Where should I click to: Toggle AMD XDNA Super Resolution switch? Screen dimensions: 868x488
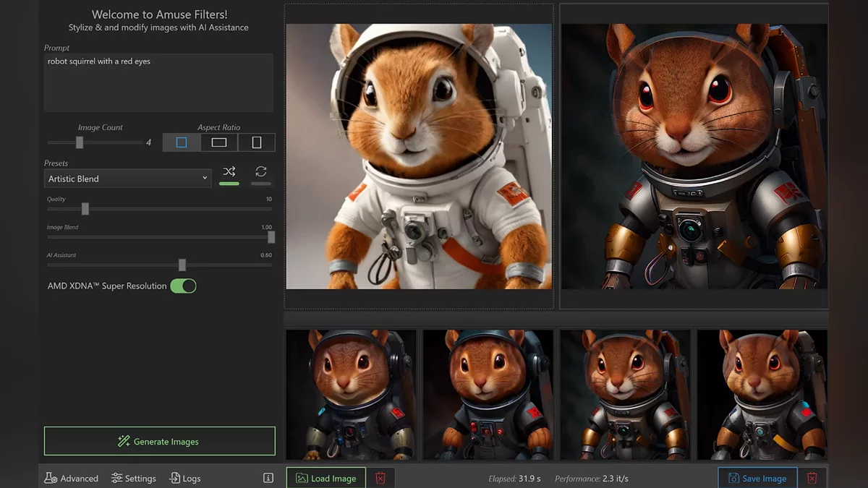click(x=183, y=286)
